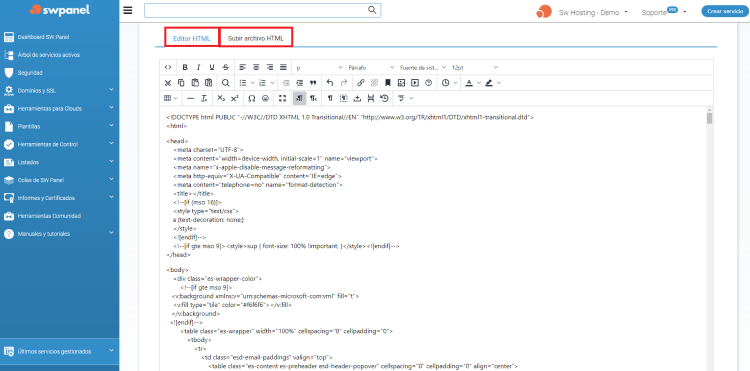Toggle fullscreen editor mode
Viewport: 750px width, 371px height.
[x=282, y=98]
